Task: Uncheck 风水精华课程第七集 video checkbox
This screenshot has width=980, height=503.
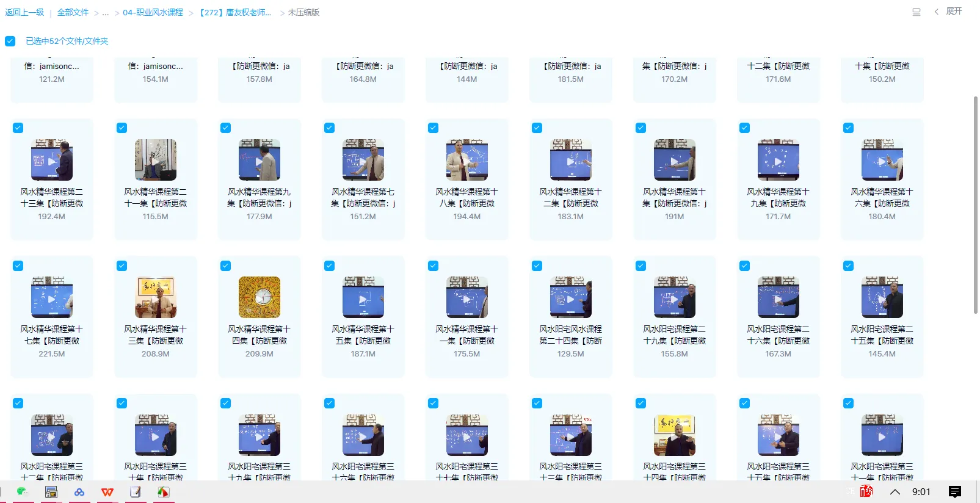Action: click(330, 128)
